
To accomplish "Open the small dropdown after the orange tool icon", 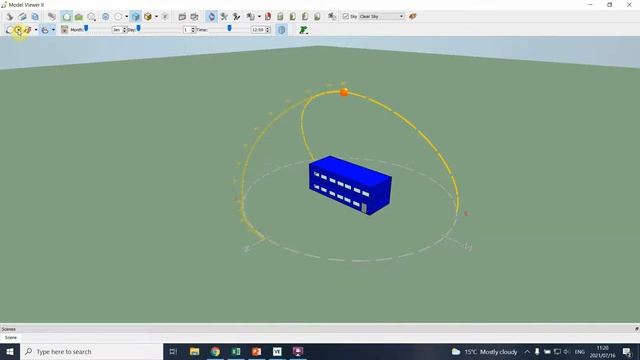I will (x=36, y=30).
